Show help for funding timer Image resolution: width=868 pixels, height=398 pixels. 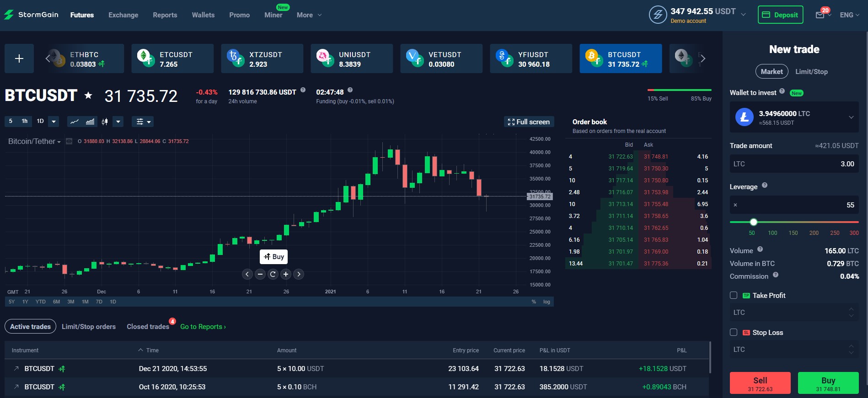[350, 90]
